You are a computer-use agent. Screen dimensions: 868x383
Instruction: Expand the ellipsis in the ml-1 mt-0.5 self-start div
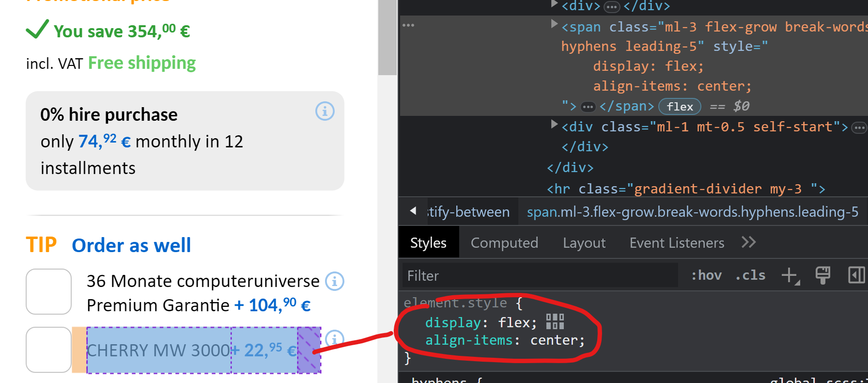859,128
